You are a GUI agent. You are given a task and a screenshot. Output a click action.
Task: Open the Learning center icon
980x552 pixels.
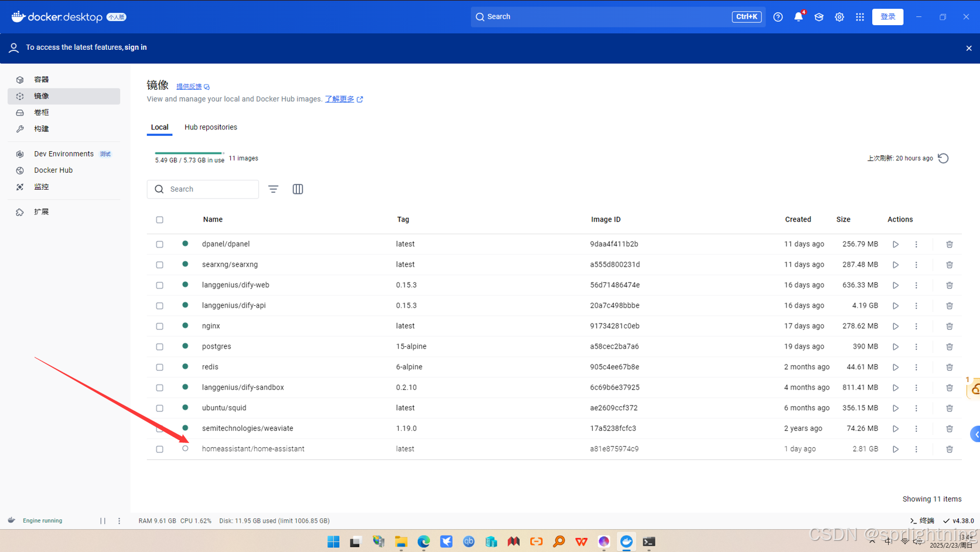click(819, 17)
